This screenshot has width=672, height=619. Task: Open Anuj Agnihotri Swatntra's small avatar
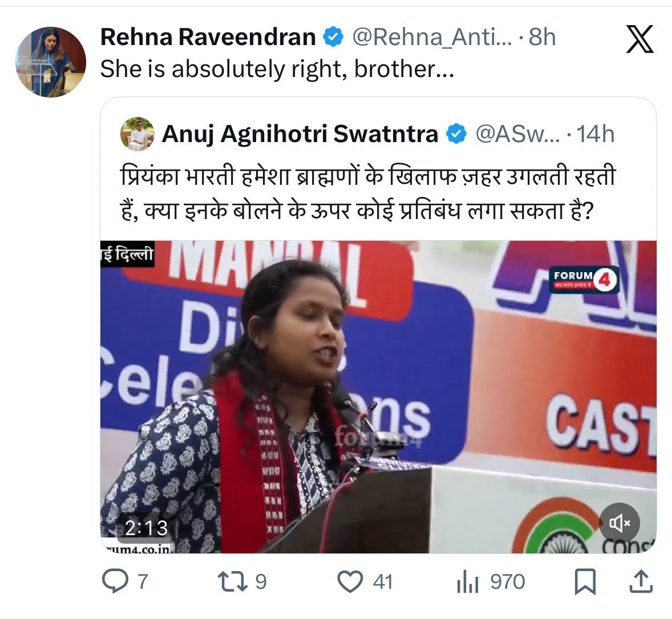[137, 133]
